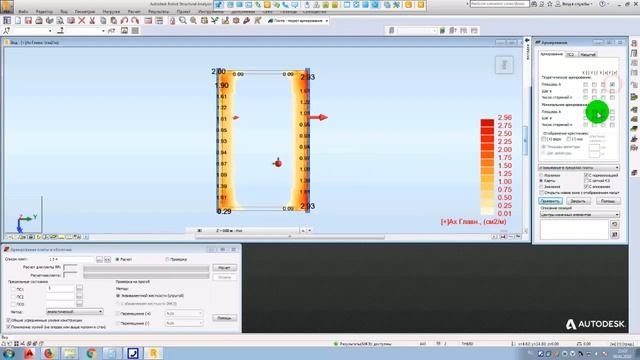Click the Помощь button in reinforcement panel
This screenshot has width=640, height=360.
(608, 201)
